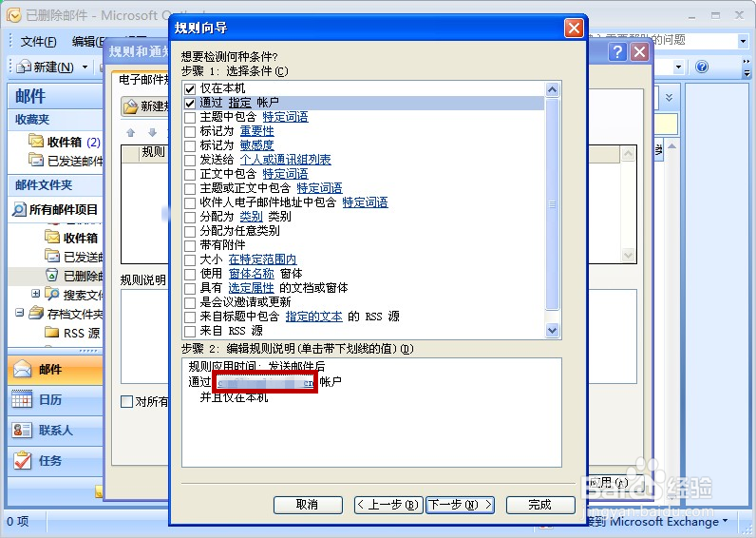The height and width of the screenshot is (538, 756).
Task: Uncheck the 通过 指定 帐户 checkbox
Action: [x=190, y=104]
